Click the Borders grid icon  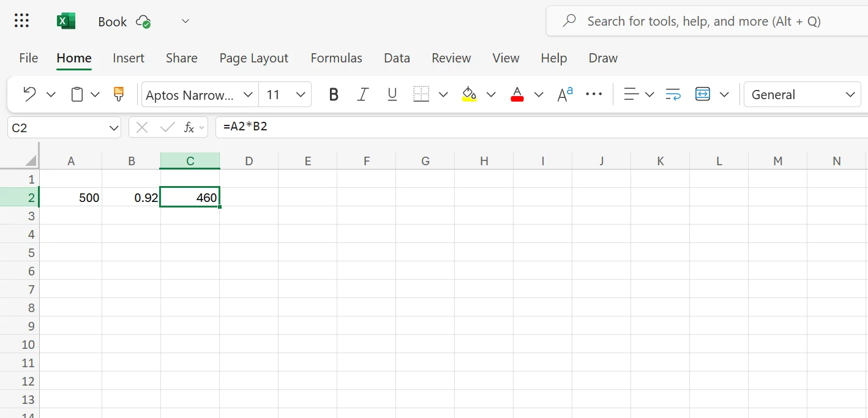tap(421, 94)
